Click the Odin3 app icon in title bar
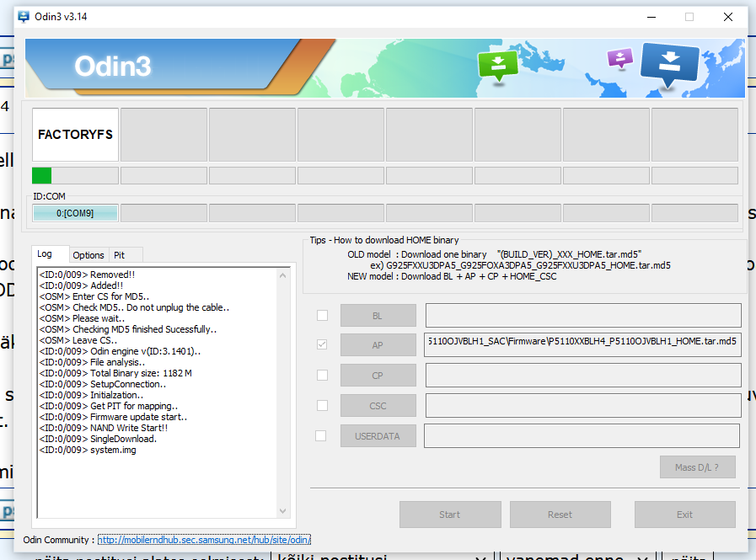Viewport: 756px width, 560px height. click(23, 16)
